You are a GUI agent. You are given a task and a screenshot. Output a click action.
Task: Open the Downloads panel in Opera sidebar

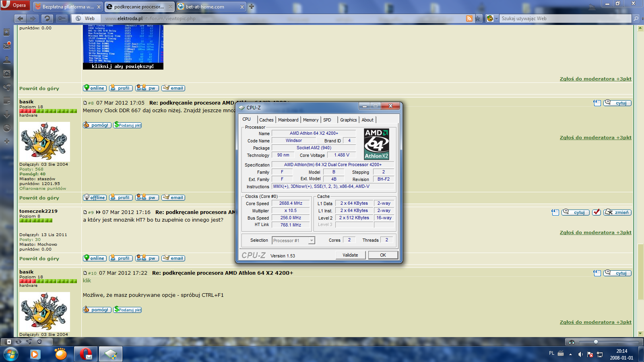[7, 115]
